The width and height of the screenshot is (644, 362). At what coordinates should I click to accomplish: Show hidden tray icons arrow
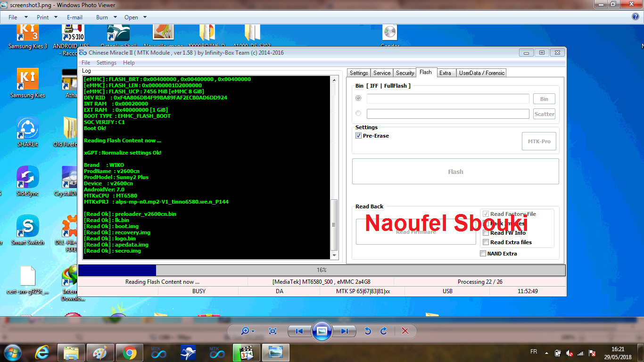coord(546,353)
